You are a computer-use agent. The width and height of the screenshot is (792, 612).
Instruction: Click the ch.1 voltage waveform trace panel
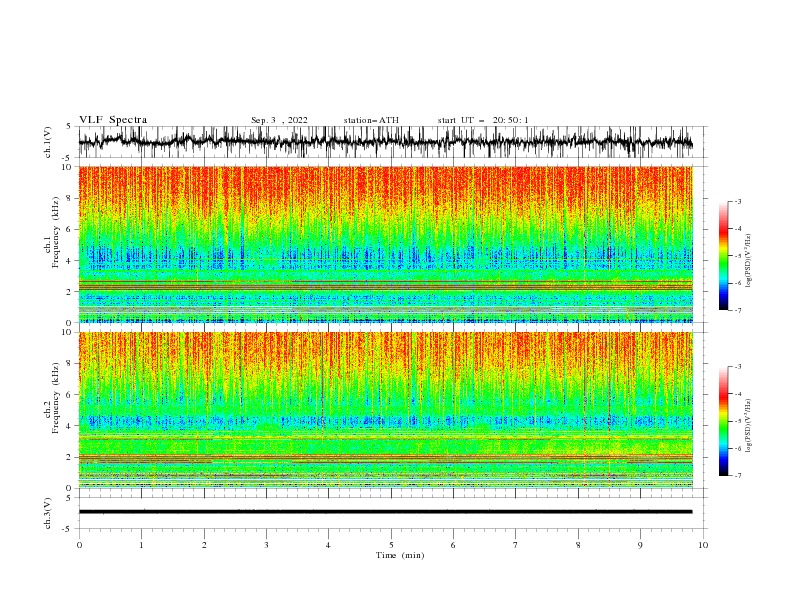393,142
